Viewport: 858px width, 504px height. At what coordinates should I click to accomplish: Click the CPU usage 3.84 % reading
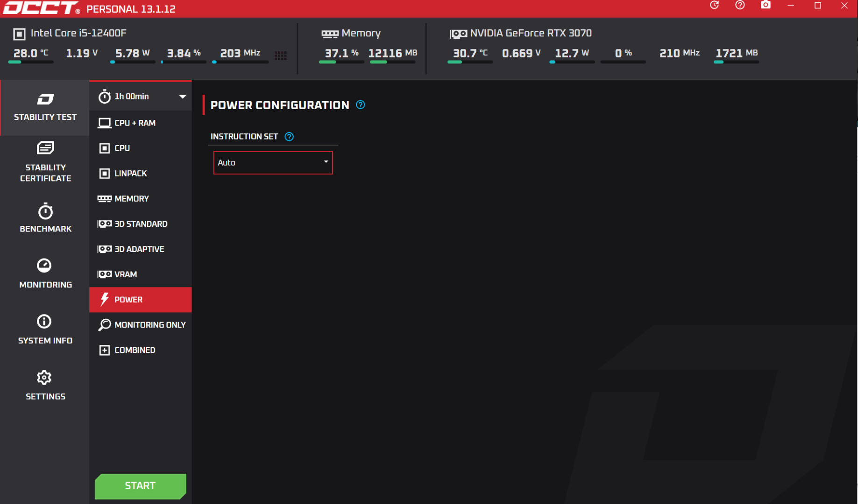184,53
